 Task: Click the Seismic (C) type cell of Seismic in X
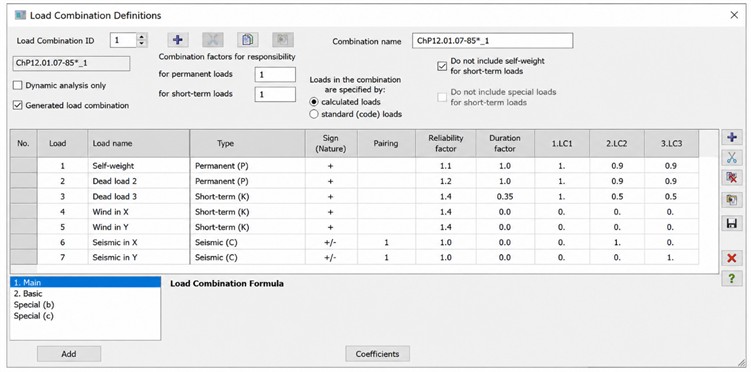(x=248, y=242)
